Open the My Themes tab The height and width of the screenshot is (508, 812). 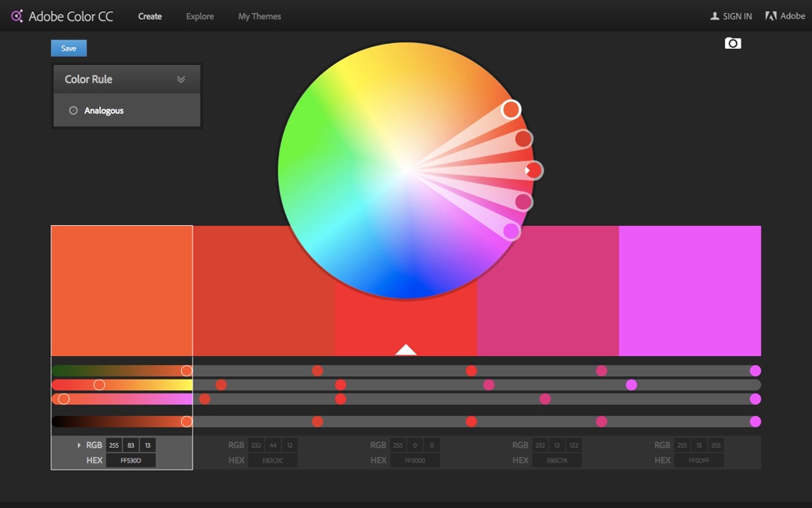click(x=258, y=15)
